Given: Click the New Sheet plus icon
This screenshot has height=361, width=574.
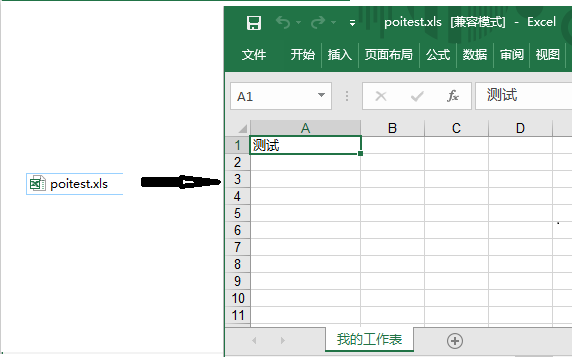Looking at the screenshot, I should tap(455, 341).
